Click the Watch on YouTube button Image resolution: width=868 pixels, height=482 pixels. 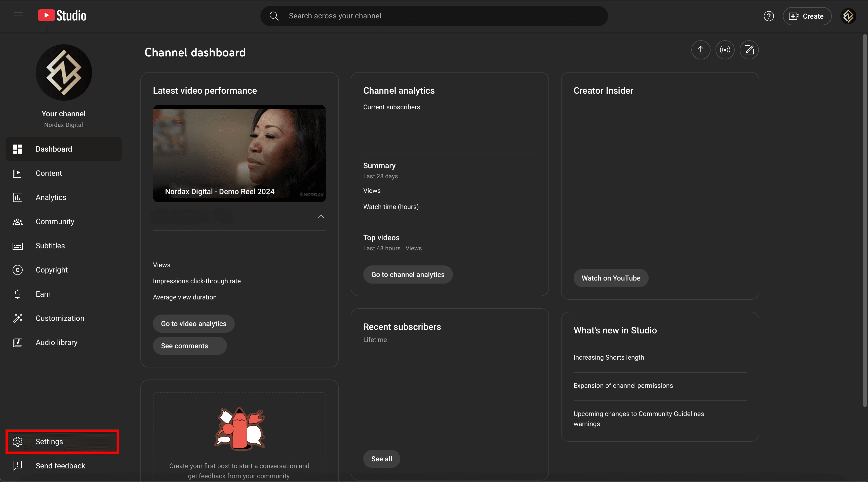click(611, 278)
